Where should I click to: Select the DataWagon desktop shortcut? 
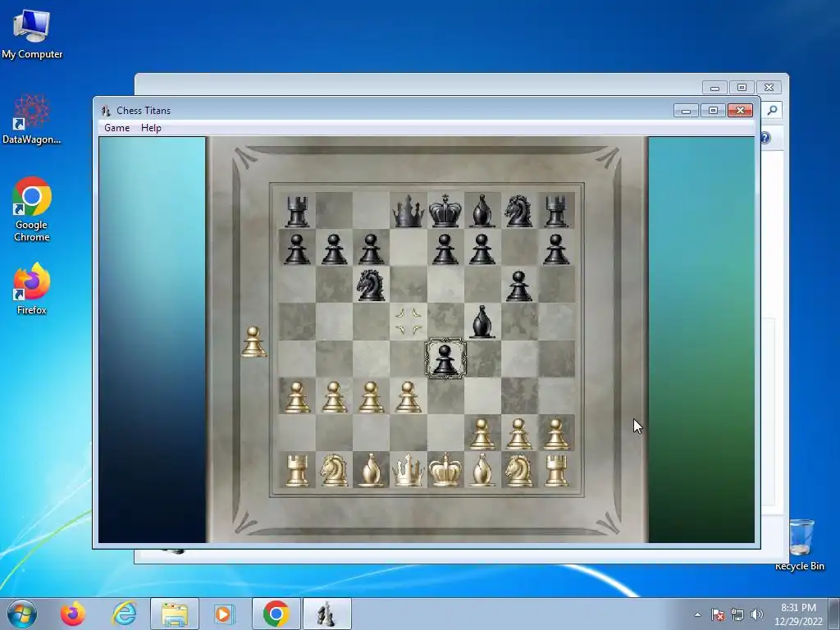point(32,119)
